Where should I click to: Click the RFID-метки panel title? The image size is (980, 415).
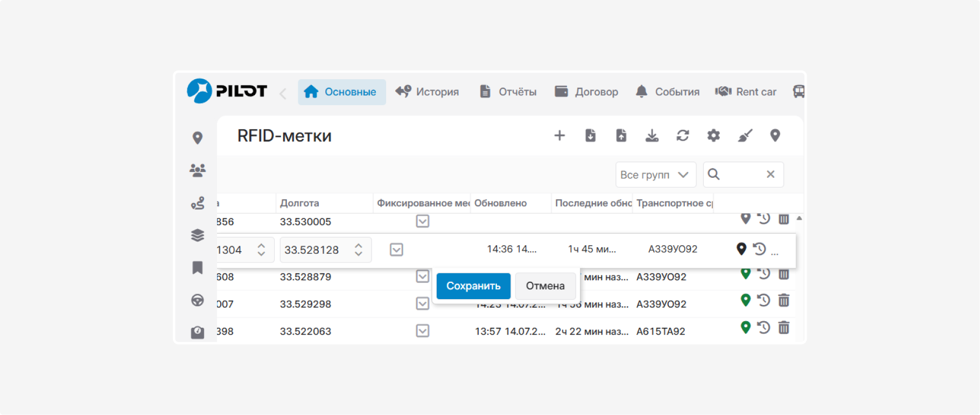[x=284, y=136]
